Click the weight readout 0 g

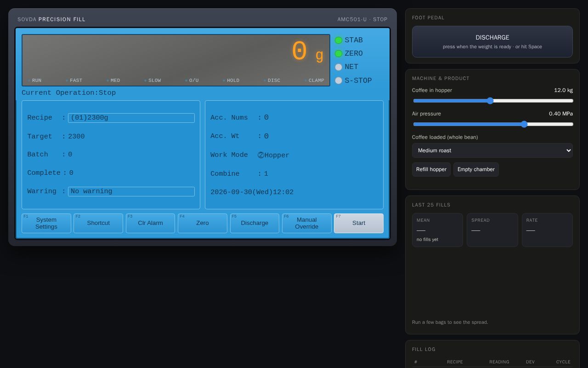point(307,52)
